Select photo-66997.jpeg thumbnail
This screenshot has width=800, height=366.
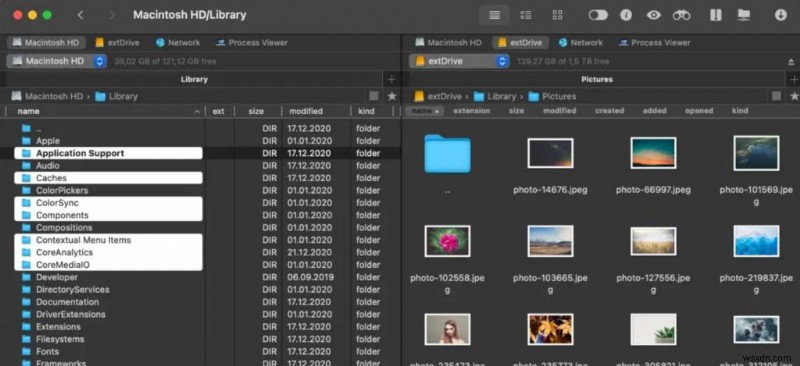[x=653, y=153]
